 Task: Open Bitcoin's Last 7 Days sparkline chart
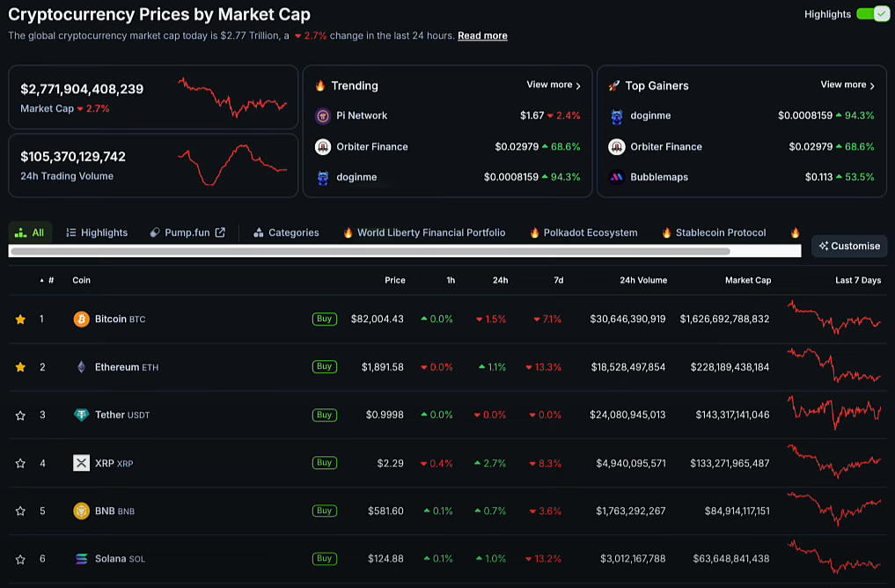pos(834,318)
